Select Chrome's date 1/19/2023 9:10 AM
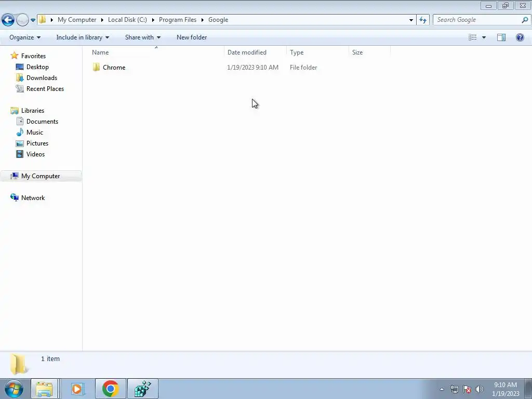532x399 pixels. [253, 67]
